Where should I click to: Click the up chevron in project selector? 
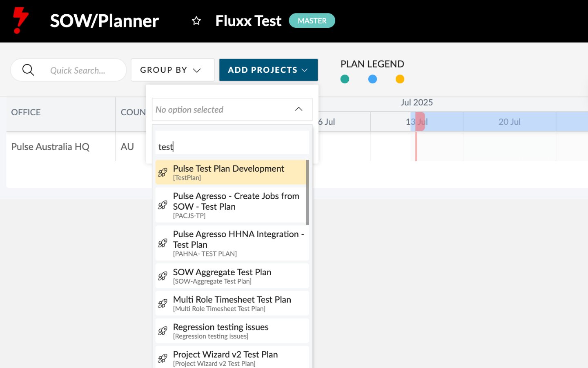299,109
